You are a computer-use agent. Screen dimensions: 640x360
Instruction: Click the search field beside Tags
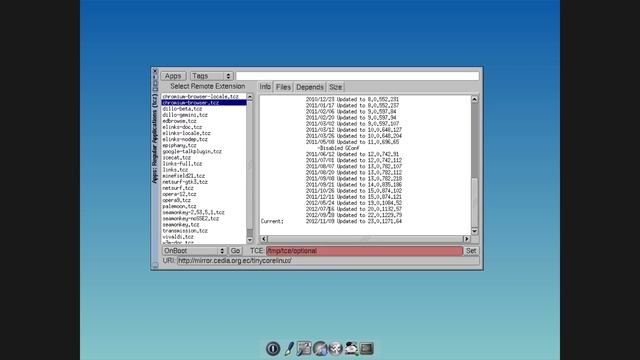358,76
